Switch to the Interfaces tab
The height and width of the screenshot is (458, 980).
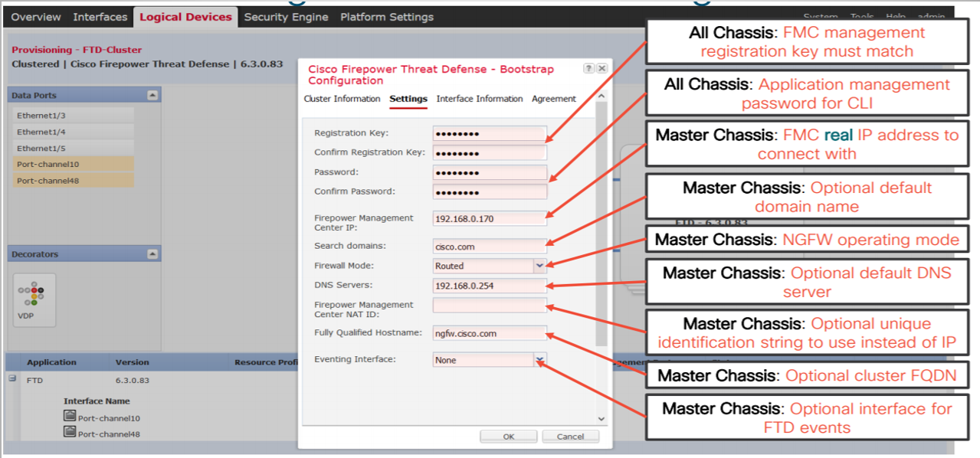point(100,17)
